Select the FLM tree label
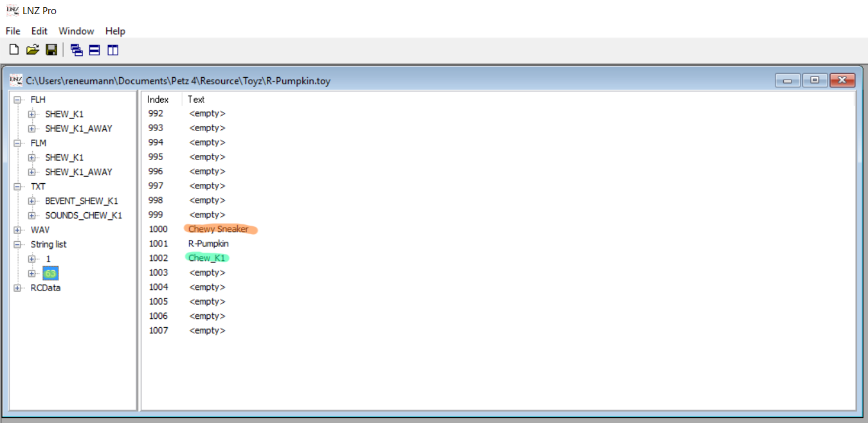The height and width of the screenshot is (423, 868). (39, 143)
